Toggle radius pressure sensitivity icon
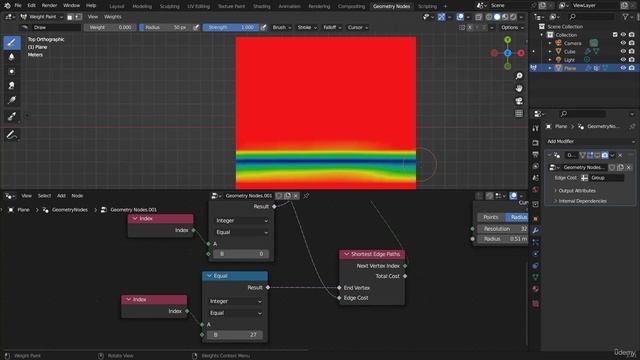This screenshot has height=360, width=640. [196, 27]
